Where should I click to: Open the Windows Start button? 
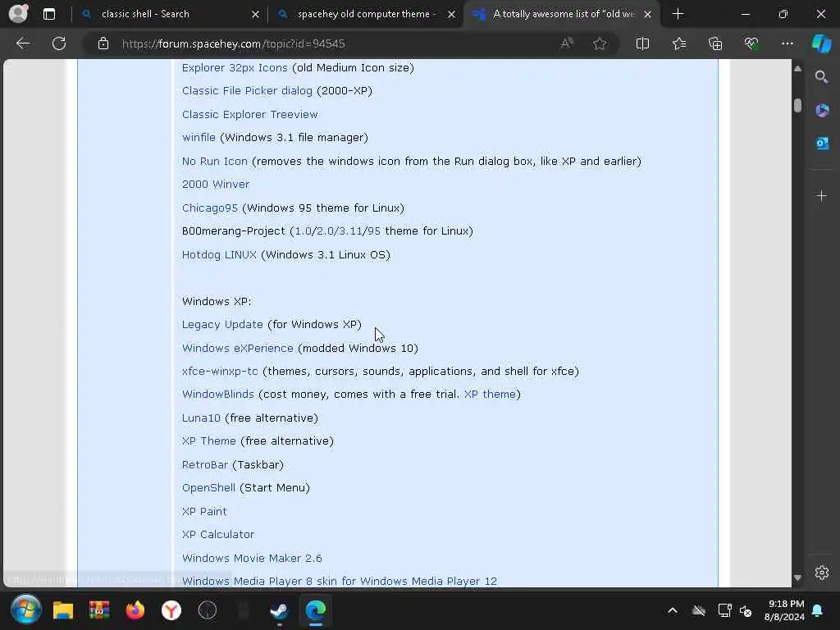(25, 609)
